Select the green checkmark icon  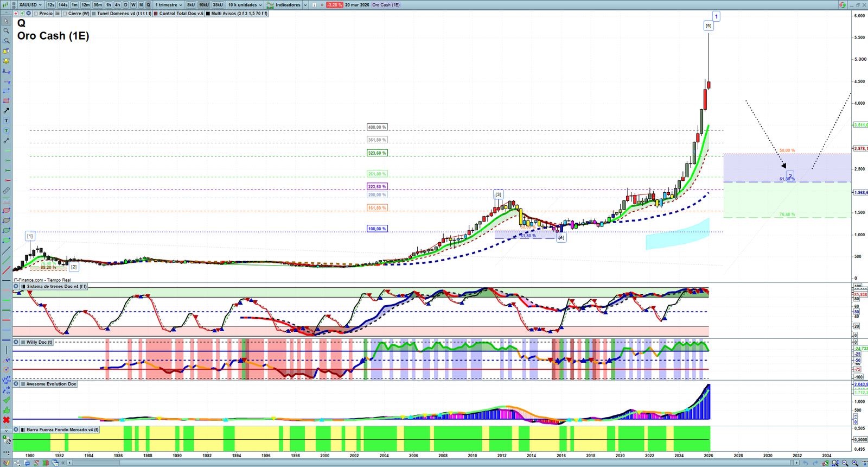(6, 400)
